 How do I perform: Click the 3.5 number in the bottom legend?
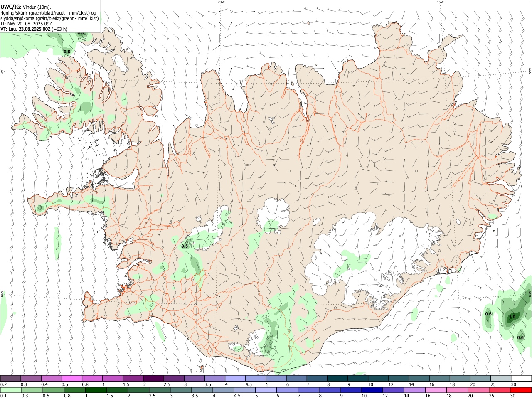[194, 396]
